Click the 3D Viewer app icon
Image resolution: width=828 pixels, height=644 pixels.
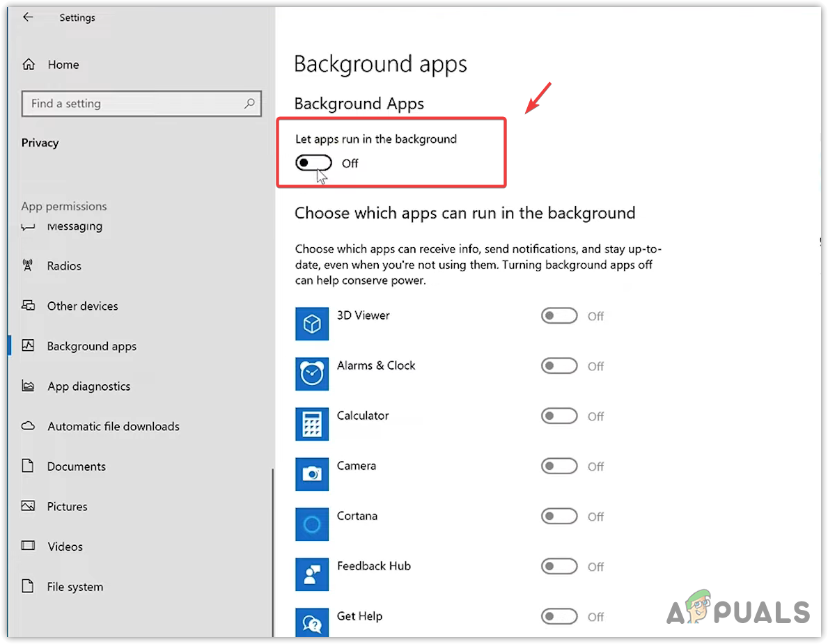311,324
